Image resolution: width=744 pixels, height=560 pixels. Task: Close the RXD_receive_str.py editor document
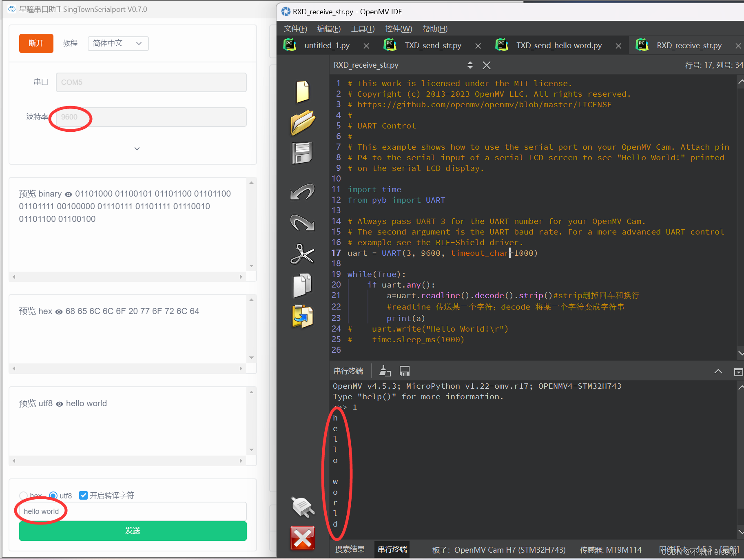click(x=487, y=65)
